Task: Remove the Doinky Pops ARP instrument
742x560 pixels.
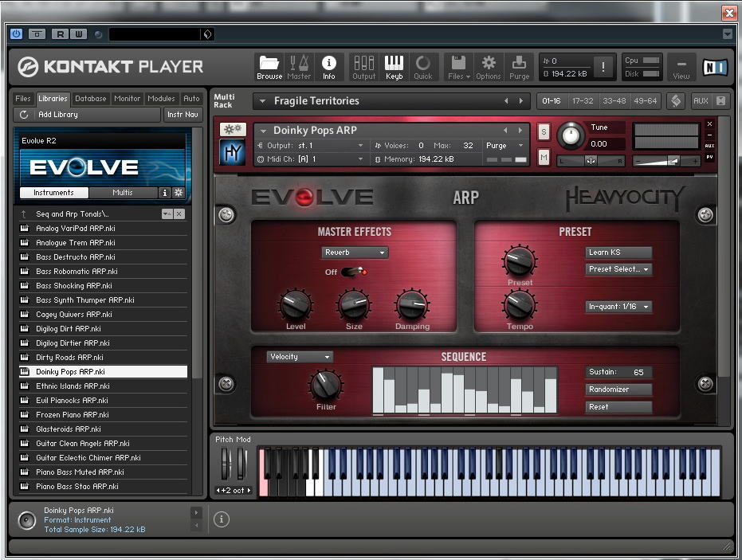Action: click(709, 124)
